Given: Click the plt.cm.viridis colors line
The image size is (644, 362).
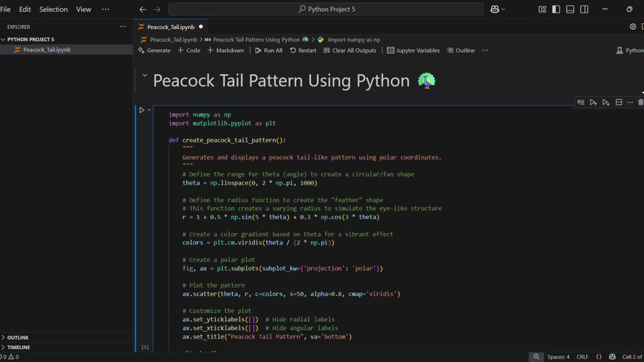Looking at the screenshot, I should coord(259,242).
